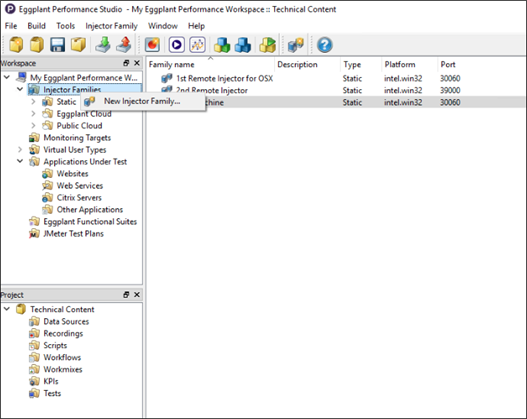This screenshot has height=419, width=527.
Task: Select the Public Cloud folder
Action: 79,126
